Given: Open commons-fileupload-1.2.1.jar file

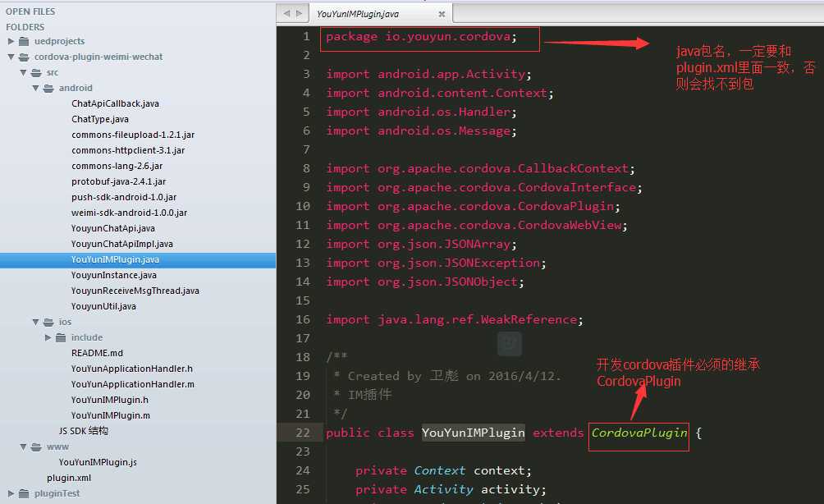Looking at the screenshot, I should pyautogui.click(x=133, y=135).
